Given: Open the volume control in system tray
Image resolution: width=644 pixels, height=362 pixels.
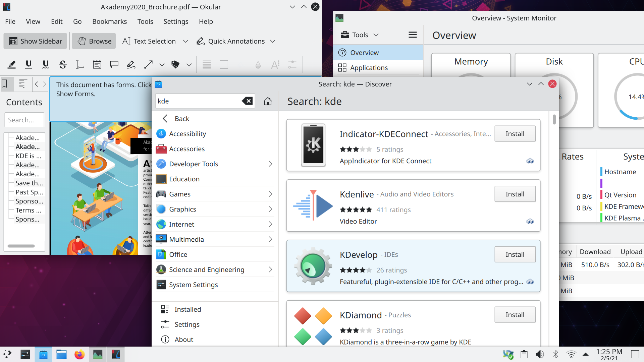Looking at the screenshot, I should click(540, 354).
